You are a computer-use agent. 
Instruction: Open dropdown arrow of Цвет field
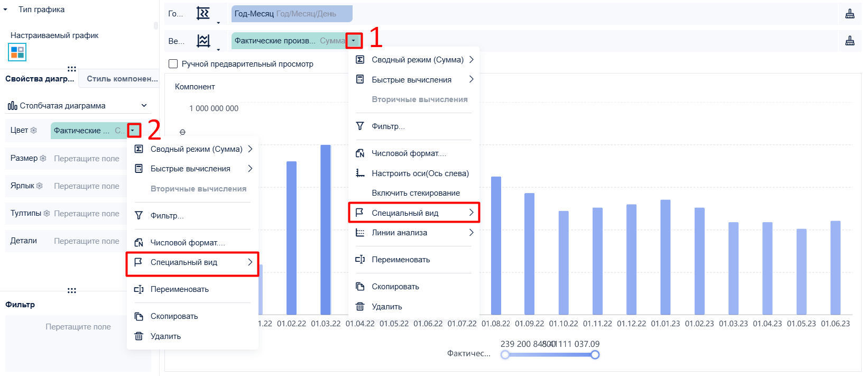click(x=133, y=130)
